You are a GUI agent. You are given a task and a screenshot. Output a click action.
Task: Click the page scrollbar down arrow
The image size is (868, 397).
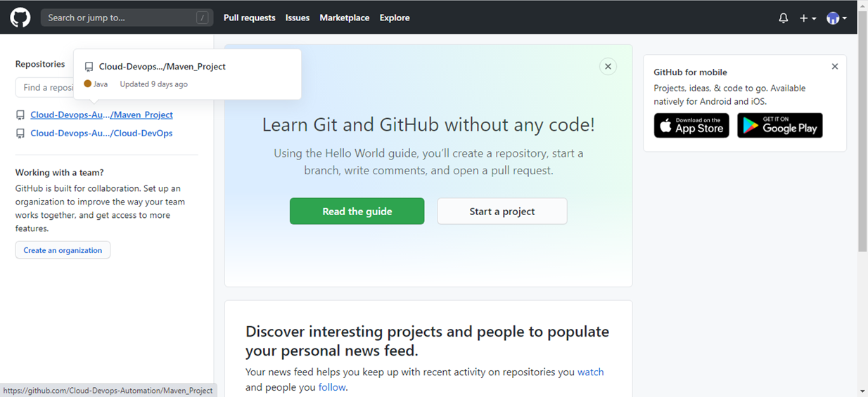[862, 391]
